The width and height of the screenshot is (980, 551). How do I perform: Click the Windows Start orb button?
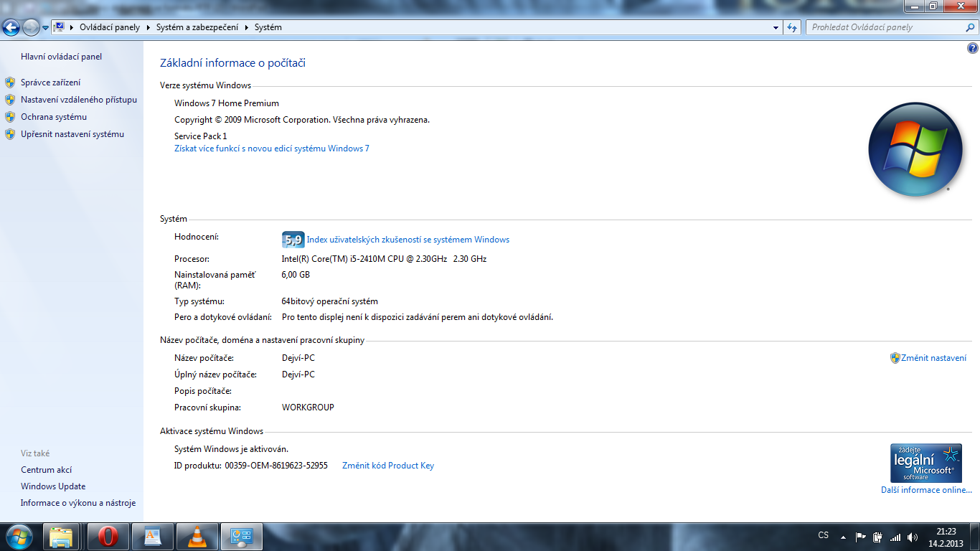tap(17, 536)
